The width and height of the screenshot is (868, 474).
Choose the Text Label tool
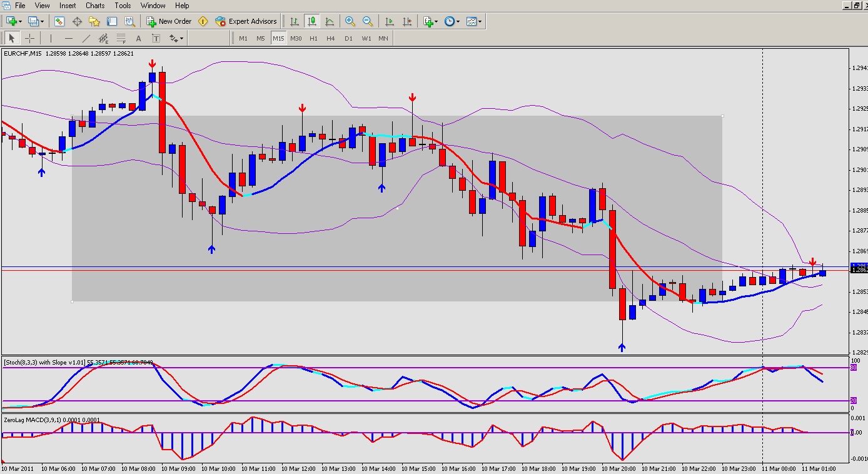156,38
